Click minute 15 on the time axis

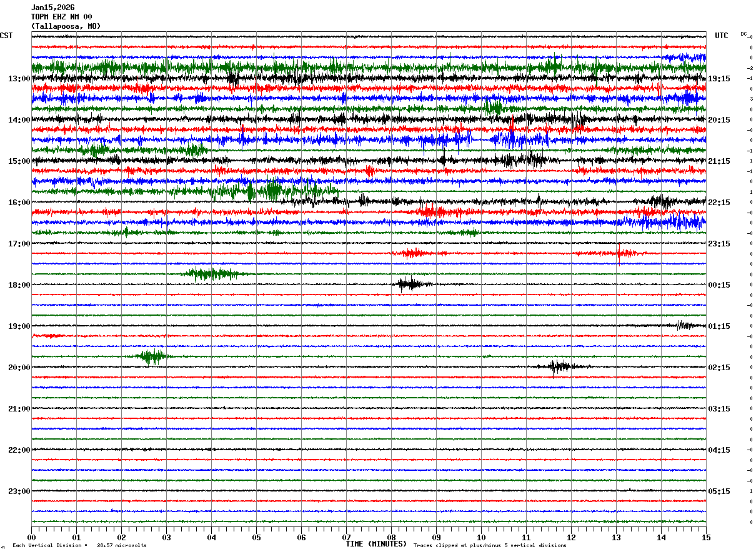tap(706, 537)
